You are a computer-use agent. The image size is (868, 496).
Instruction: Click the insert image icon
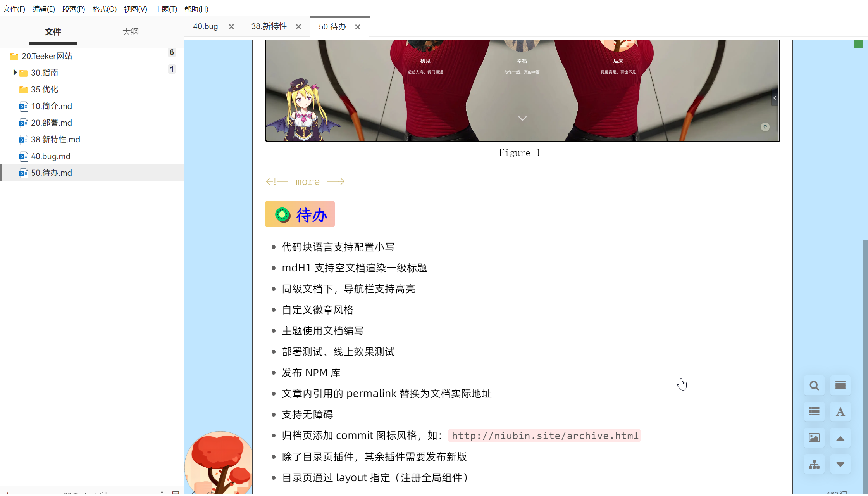coord(814,438)
